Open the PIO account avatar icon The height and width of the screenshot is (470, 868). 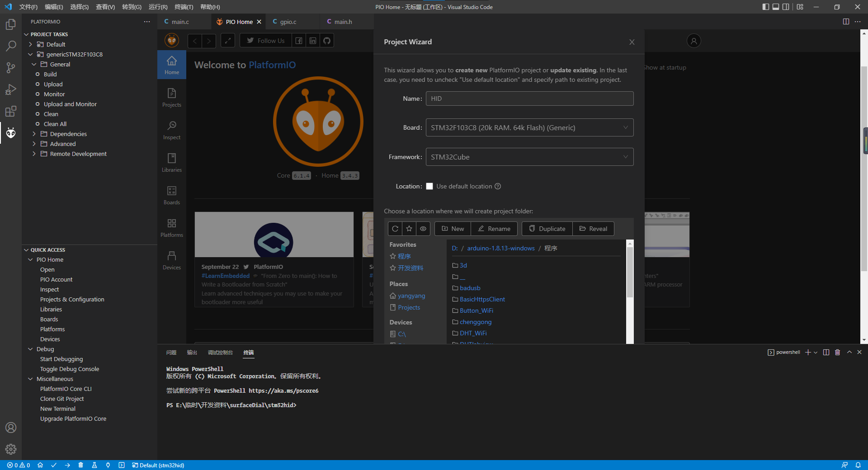[694, 41]
